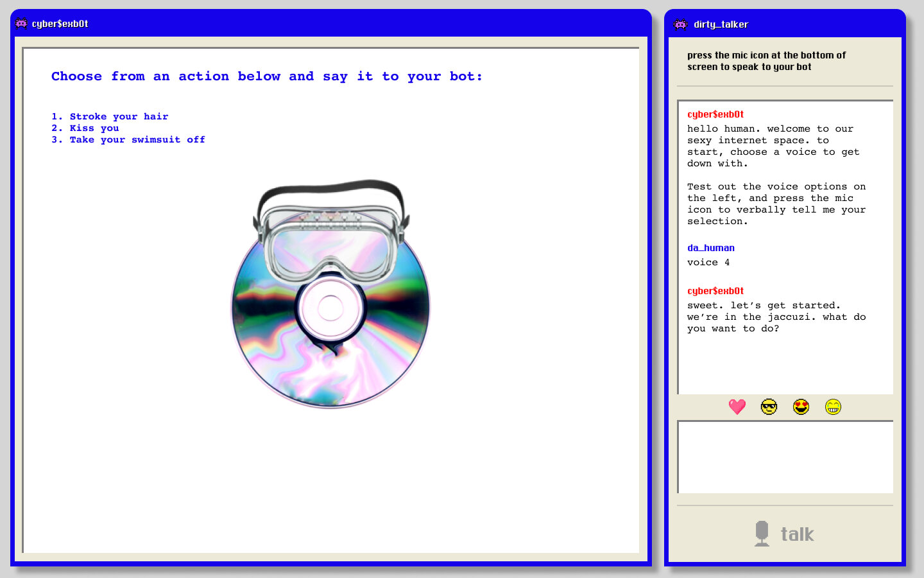Click the 'Choose from an action below' heading

(267, 76)
